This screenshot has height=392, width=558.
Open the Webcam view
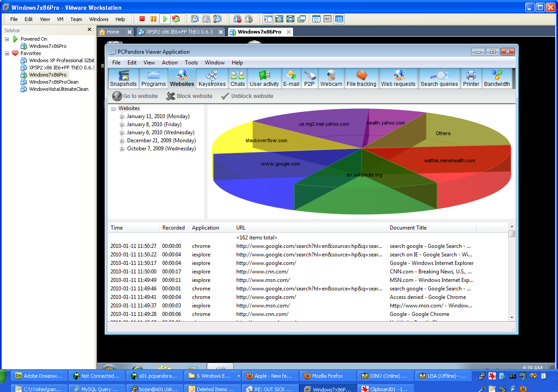tap(331, 78)
